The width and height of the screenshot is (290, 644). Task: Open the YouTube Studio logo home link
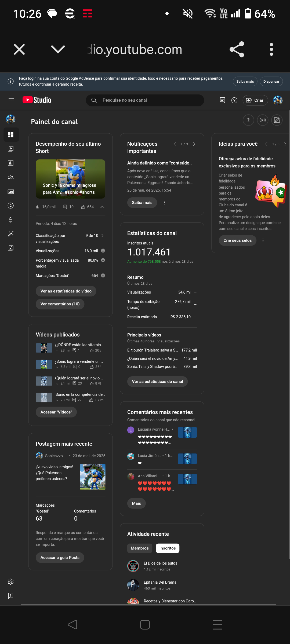(x=37, y=100)
